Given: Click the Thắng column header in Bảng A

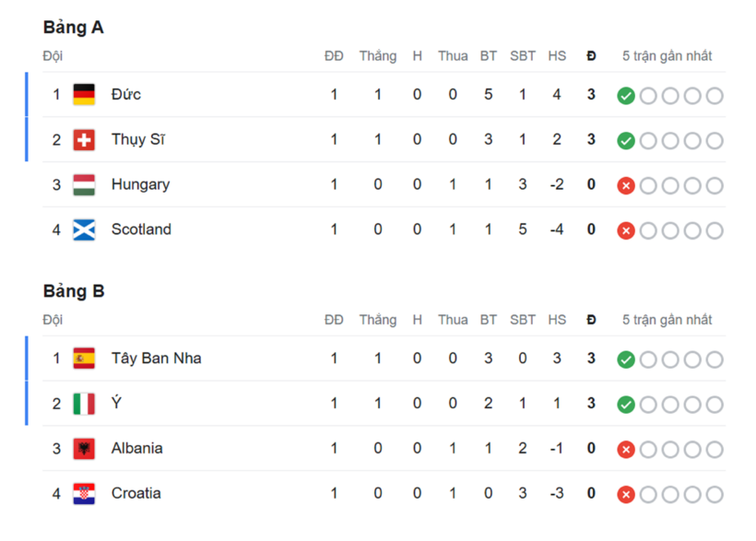Looking at the screenshot, I should point(377,55).
